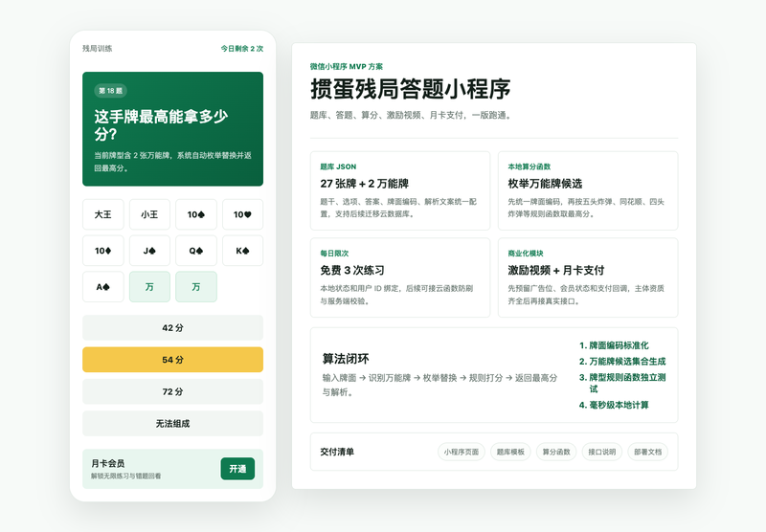This screenshot has width=766, height=532.
Task: Choose the highlighted 54 分 answer
Action: (172, 360)
